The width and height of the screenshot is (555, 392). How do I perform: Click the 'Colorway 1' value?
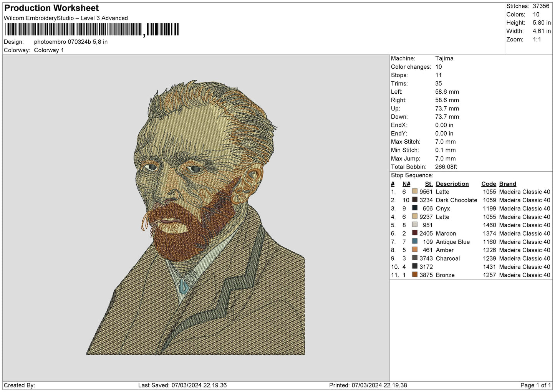click(49, 50)
